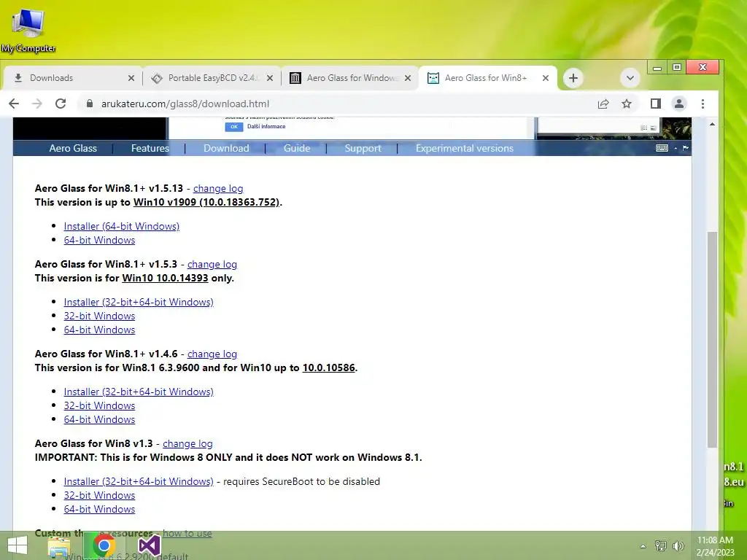Screen dimensions: 747x560
Task: Switch to the Downloads tab
Action: pyautogui.click(x=73, y=78)
